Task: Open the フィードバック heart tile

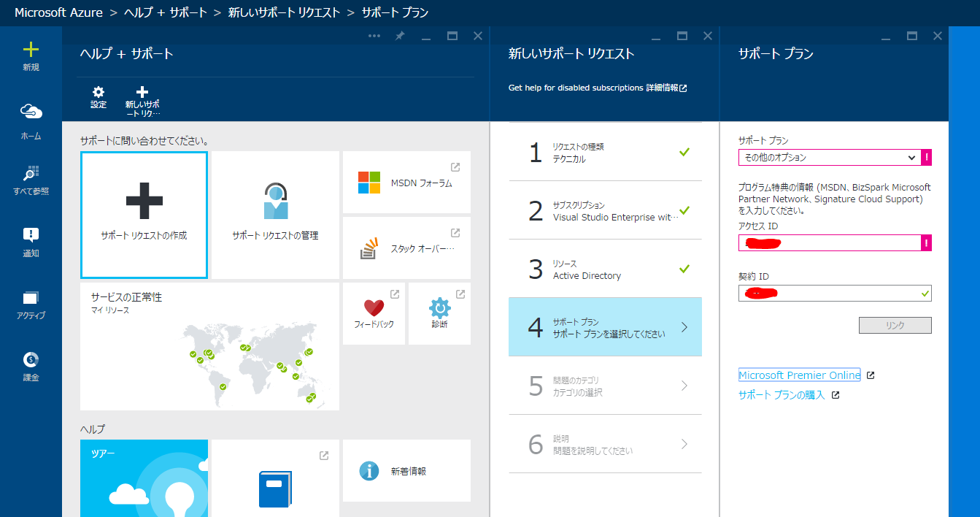Action: click(374, 313)
